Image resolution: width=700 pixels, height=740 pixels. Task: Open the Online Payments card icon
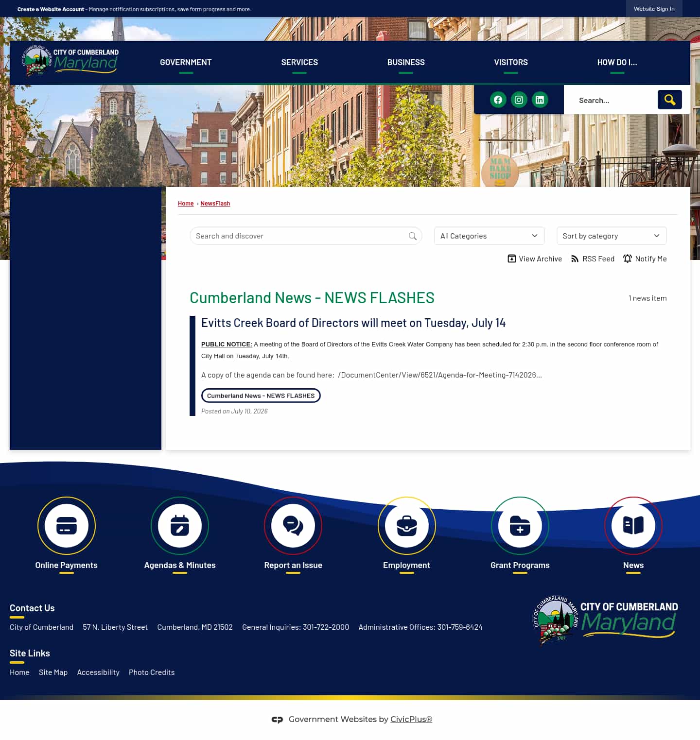(67, 526)
